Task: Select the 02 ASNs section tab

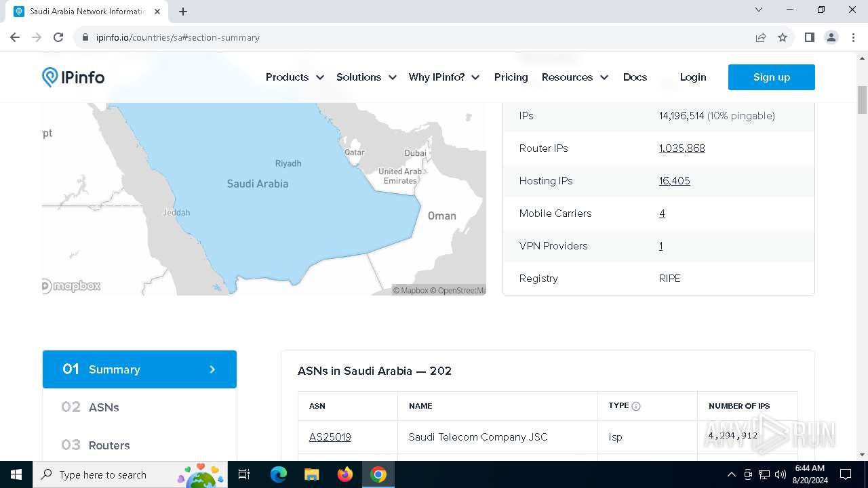Action: point(140,407)
